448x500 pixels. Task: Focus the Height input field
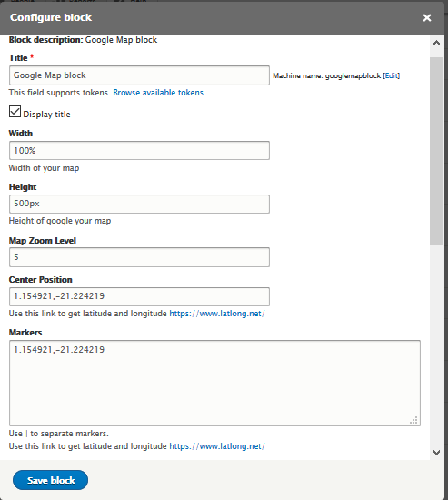coord(139,204)
